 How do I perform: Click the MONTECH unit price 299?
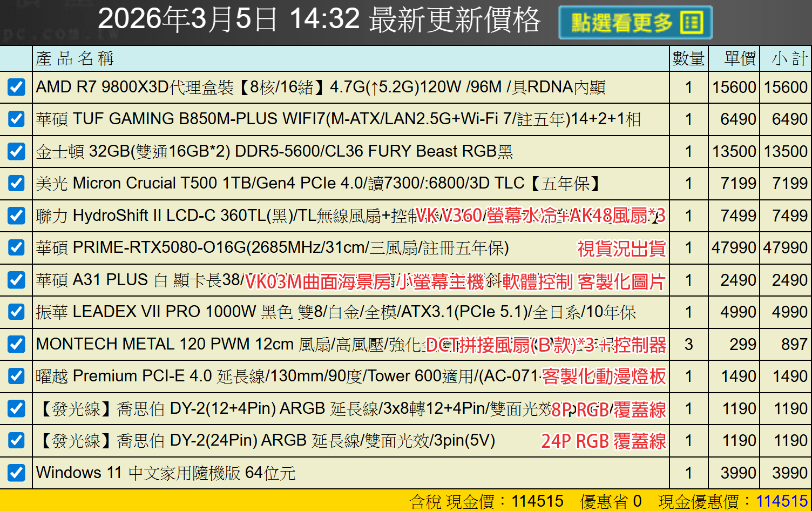pos(742,344)
